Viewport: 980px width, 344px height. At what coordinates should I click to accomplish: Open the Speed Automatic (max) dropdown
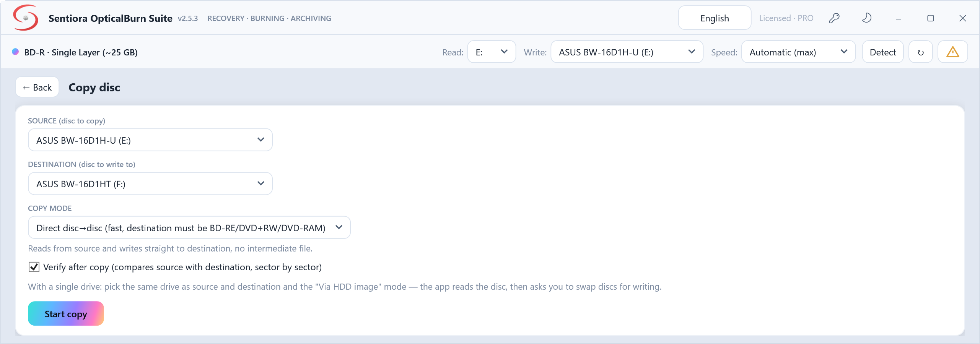coord(798,52)
